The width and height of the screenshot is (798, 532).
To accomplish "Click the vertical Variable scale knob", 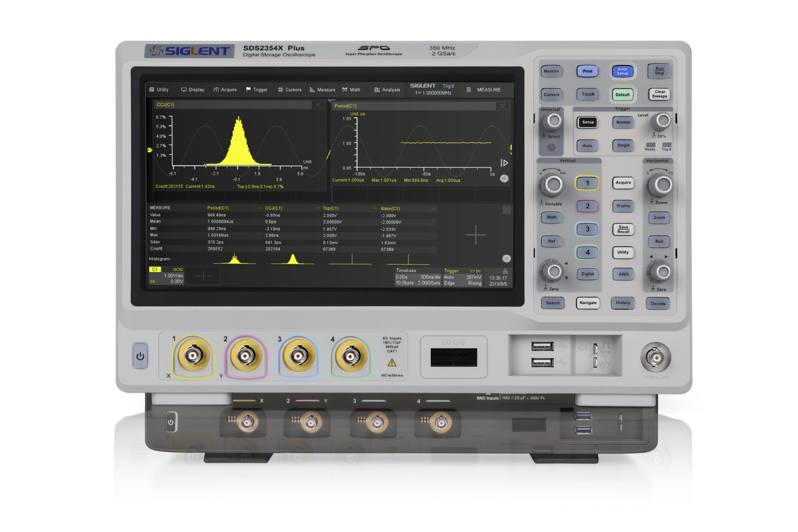I will point(553,185).
